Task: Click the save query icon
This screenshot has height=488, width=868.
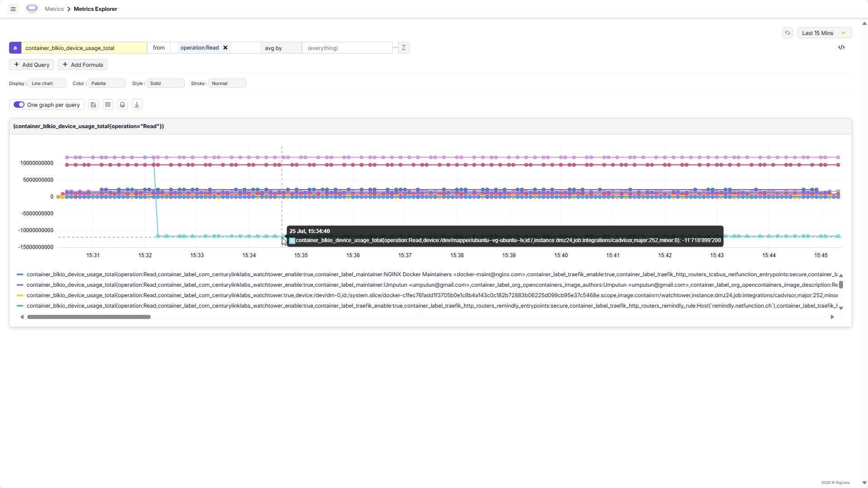Action: [93, 105]
